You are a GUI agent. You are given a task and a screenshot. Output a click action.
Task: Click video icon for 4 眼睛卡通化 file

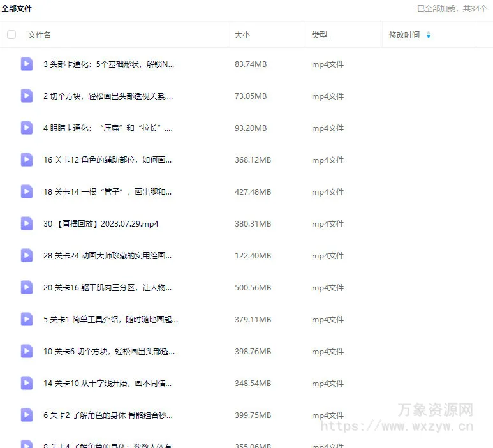[x=27, y=128]
